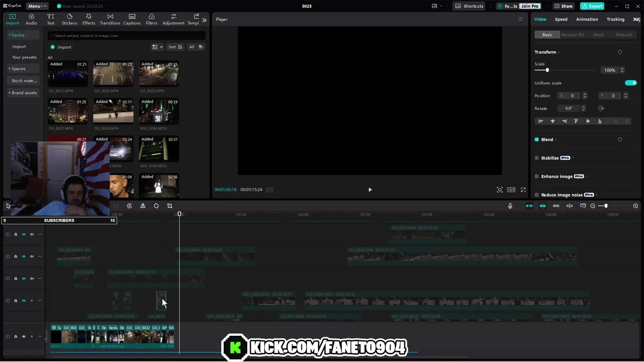Click the crop icon in timeline toolbar
The width and height of the screenshot is (644, 362).
[x=170, y=206]
